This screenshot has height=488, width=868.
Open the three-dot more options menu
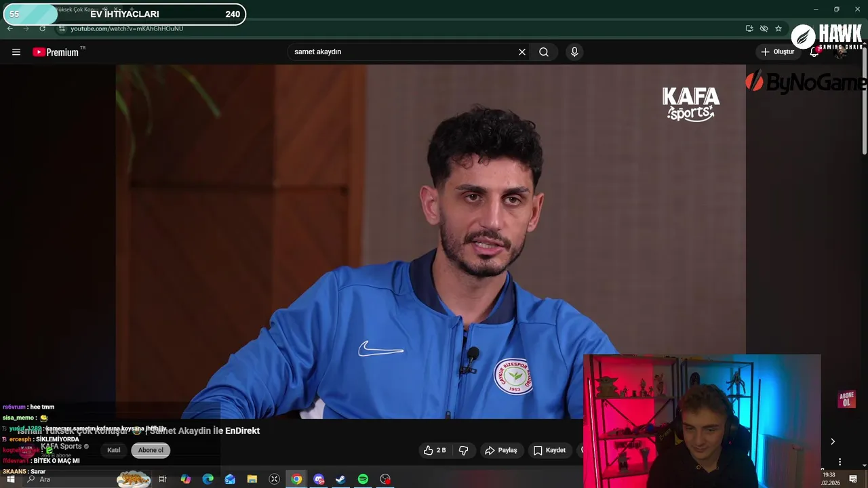(x=840, y=462)
